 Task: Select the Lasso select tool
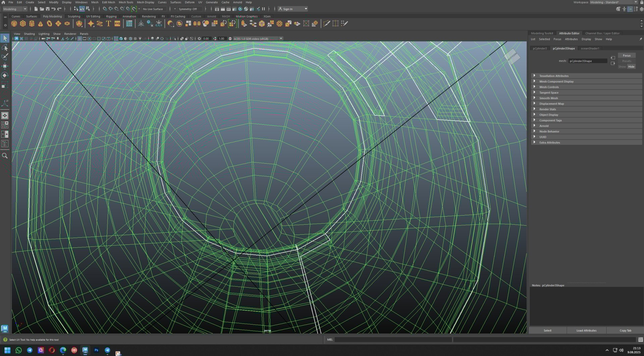coord(5,48)
